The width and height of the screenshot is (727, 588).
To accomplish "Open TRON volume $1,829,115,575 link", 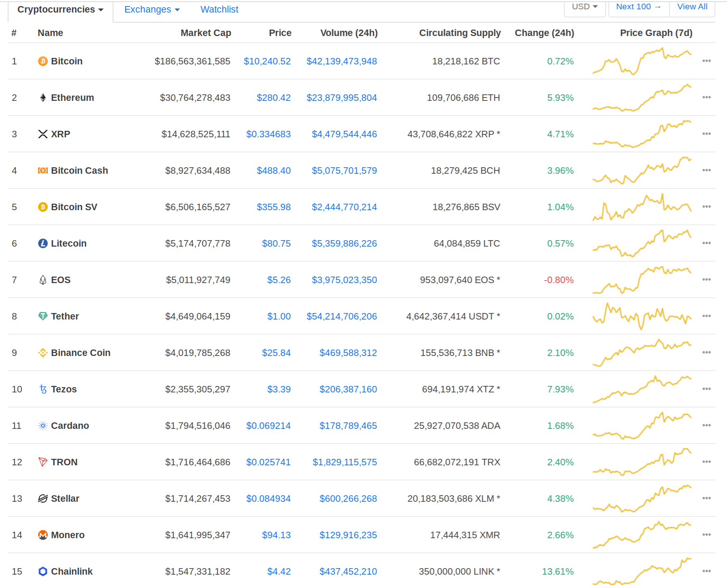I will (x=344, y=462).
